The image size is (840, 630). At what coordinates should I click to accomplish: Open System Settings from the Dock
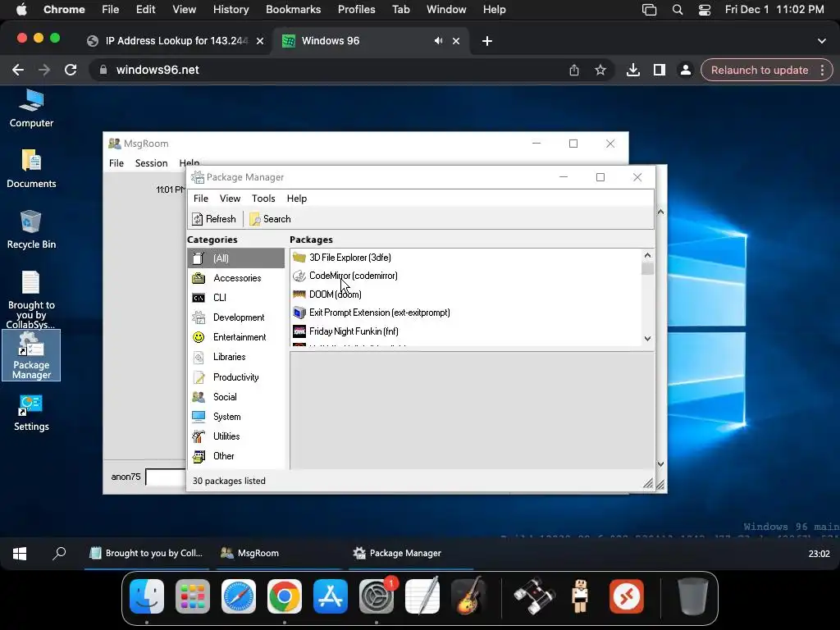[x=377, y=596]
